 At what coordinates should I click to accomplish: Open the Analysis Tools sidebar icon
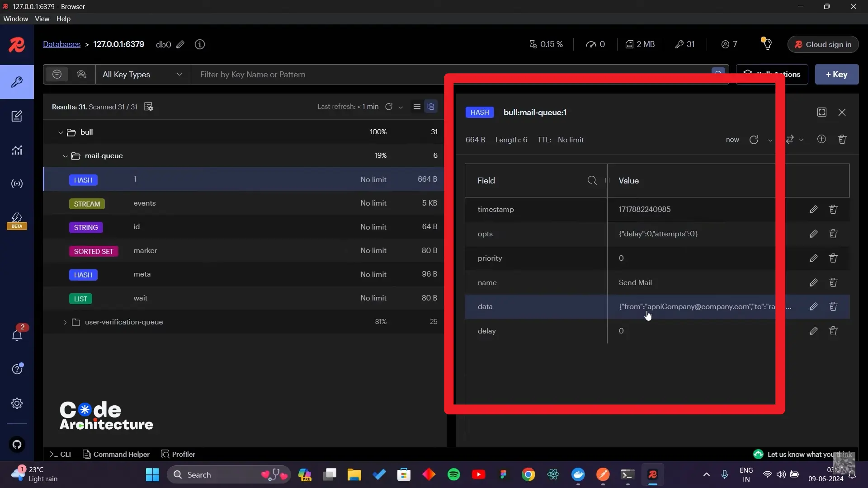pos(17,150)
